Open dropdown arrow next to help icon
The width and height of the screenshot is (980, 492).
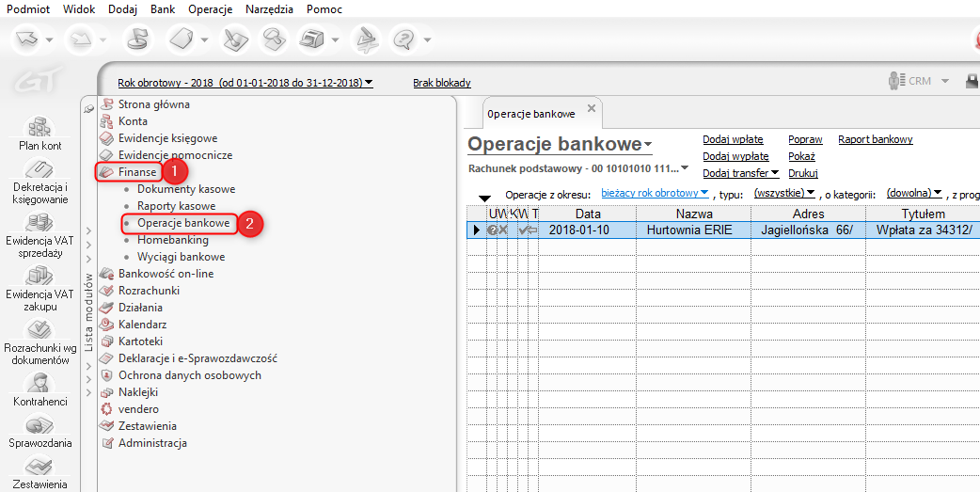click(x=428, y=40)
